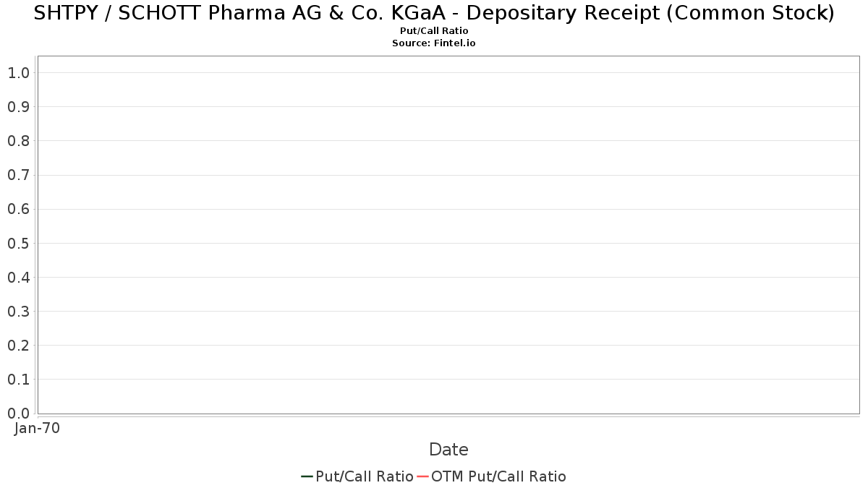Click the Put/Call Ratio subtitle text
The height and width of the screenshot is (488, 868).
434,31
